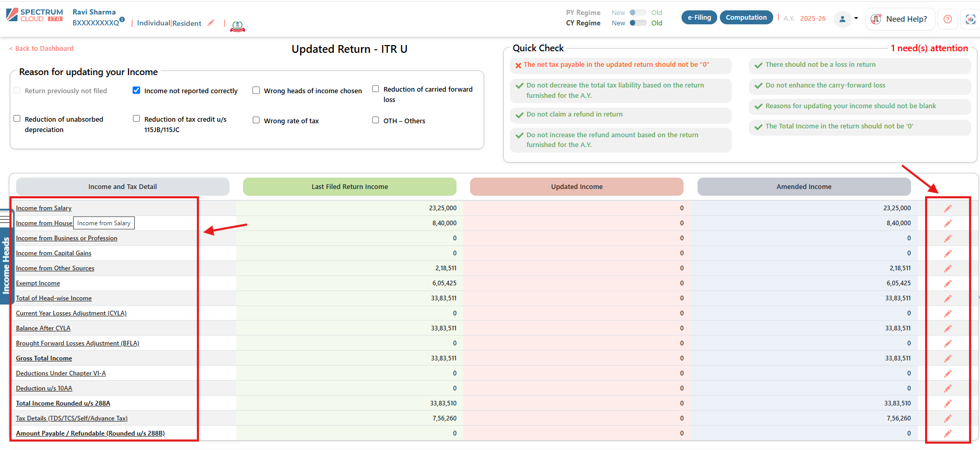Open the Spectrum Cloud ITR logo

[x=35, y=15]
